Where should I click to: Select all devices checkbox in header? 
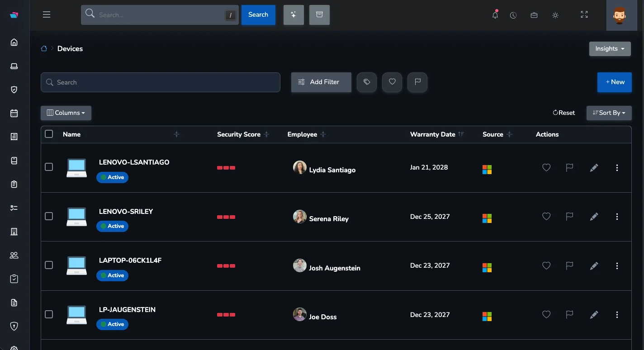pyautogui.click(x=49, y=134)
